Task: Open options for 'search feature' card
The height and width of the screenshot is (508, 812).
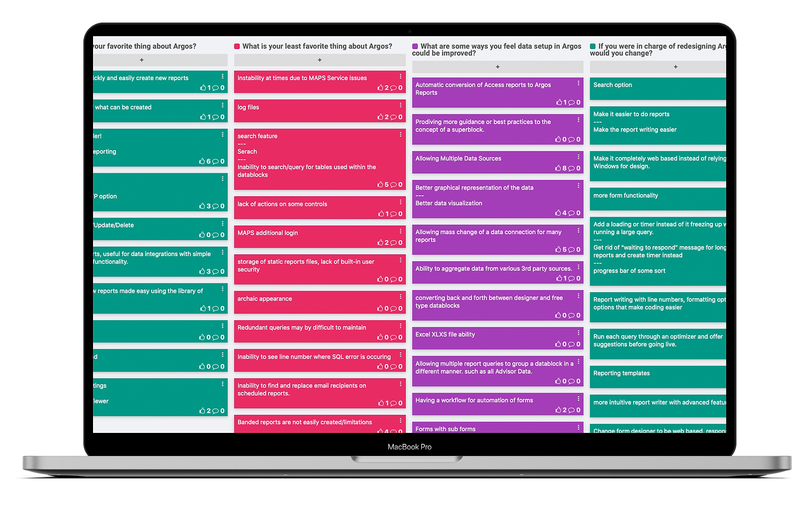Action: pos(400,134)
